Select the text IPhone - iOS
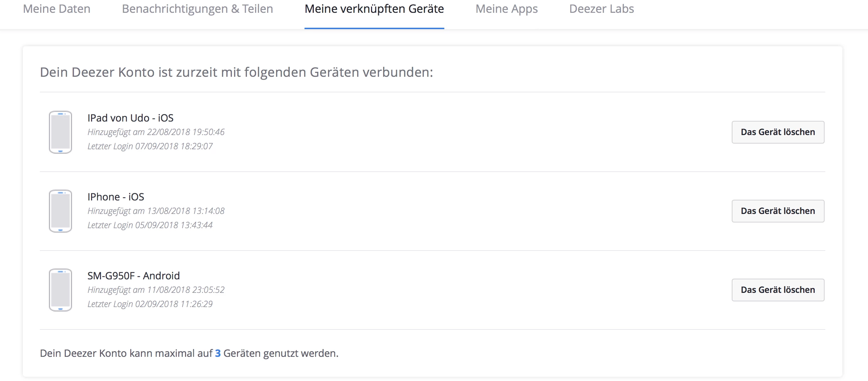The height and width of the screenshot is (381, 868). (x=116, y=197)
